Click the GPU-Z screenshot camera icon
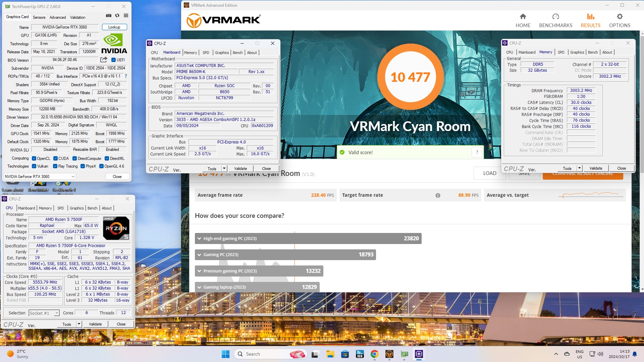644x362 pixels. [109, 15]
